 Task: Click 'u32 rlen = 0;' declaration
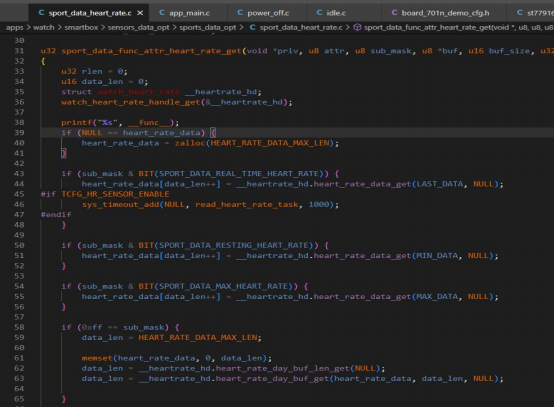point(94,71)
